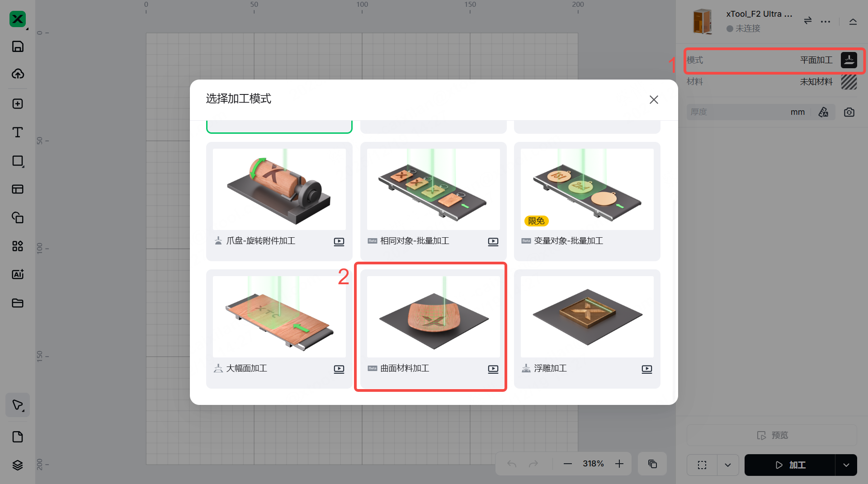Play tutorial video for 爪盘-旋转附件加工
The width and height of the screenshot is (868, 484).
click(339, 241)
